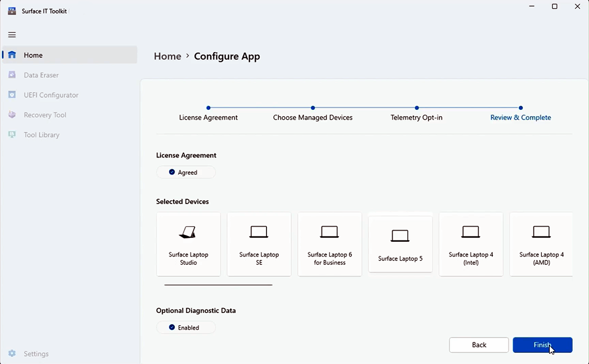The height and width of the screenshot is (364, 589).
Task: Collapse the navigation pane with the hamburger menu
Action: (12, 35)
